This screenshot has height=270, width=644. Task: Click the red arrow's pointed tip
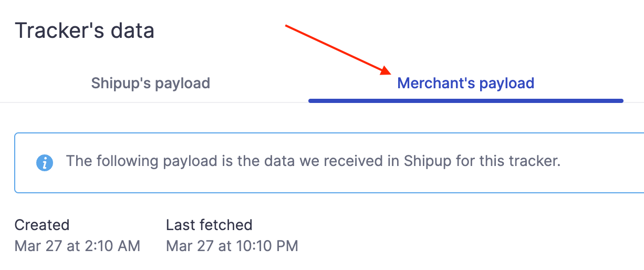coord(390,74)
